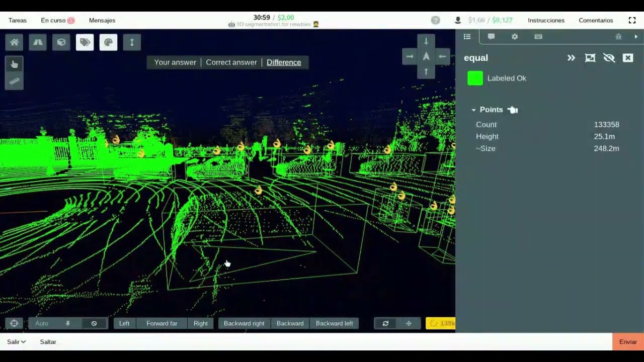Click the user profile icon
The height and width of the screenshot is (362, 644).
(x=458, y=20)
